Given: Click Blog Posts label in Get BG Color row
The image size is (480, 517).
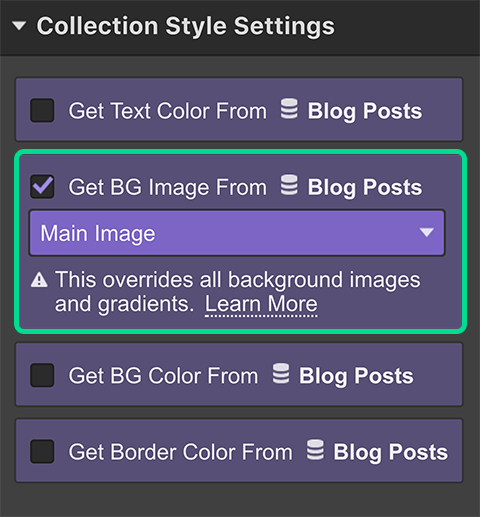Looking at the screenshot, I should (356, 376).
